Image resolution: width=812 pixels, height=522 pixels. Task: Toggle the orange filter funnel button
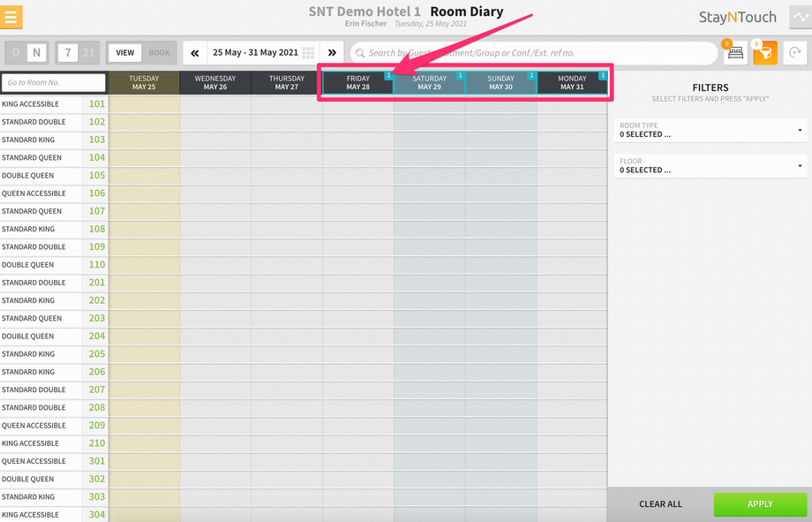click(765, 53)
